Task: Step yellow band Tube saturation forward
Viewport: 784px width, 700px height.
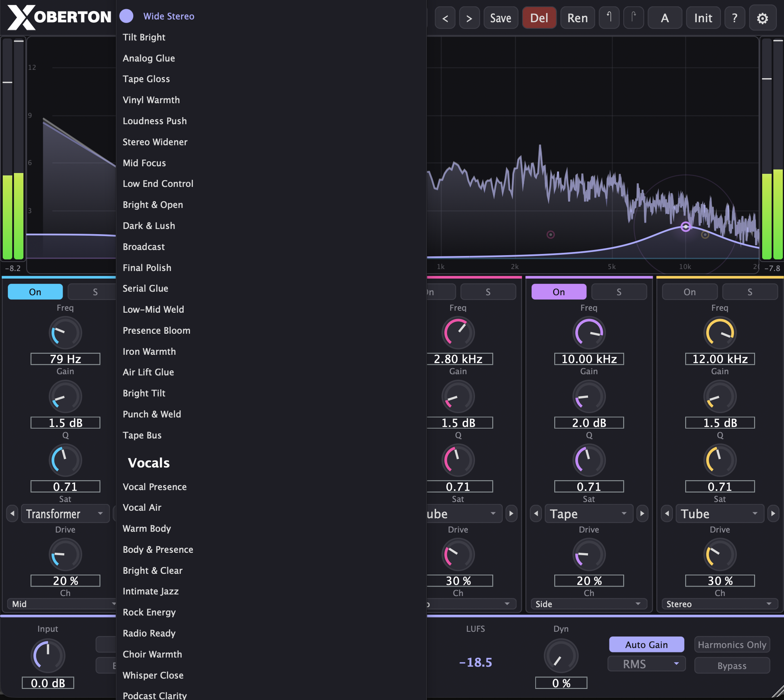Action: pos(773,513)
